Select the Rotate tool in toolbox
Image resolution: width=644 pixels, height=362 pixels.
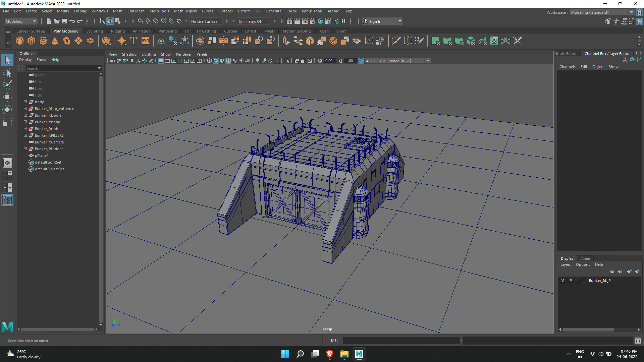coord(7,110)
